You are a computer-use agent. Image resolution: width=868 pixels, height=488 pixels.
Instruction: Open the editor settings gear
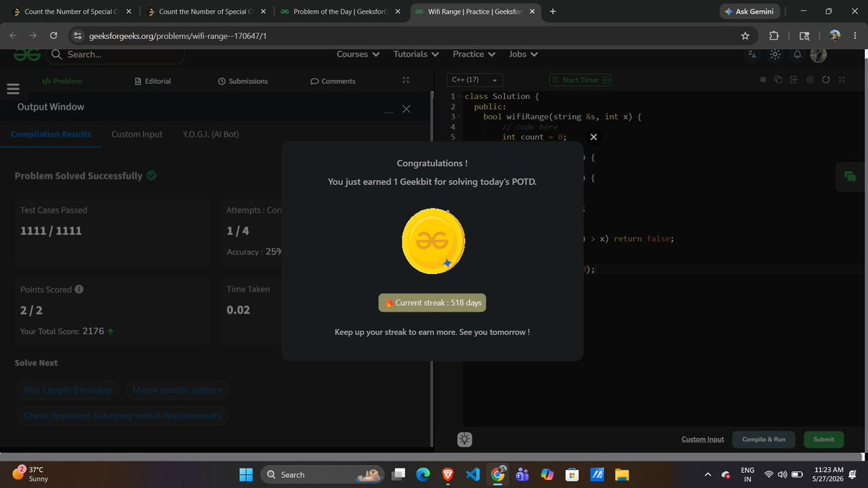click(x=810, y=80)
